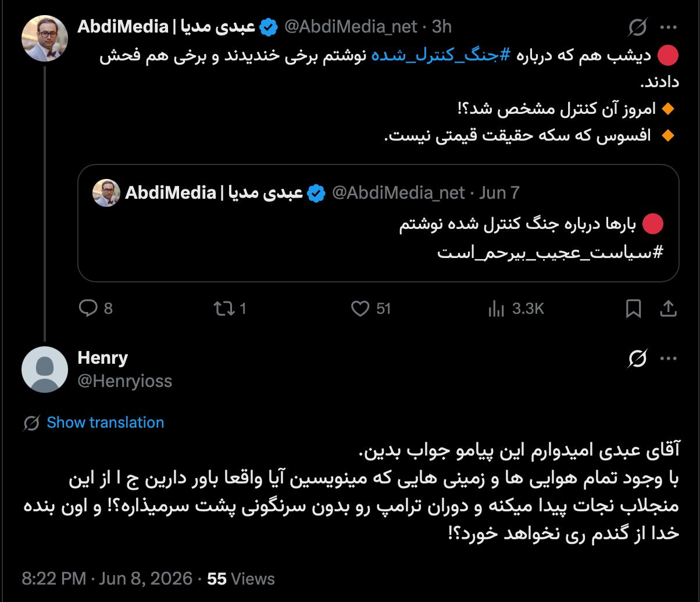This screenshot has width=700, height=602.
Task: Repost AbdiMedia's tweet with retweet icon
Action: click(223, 308)
